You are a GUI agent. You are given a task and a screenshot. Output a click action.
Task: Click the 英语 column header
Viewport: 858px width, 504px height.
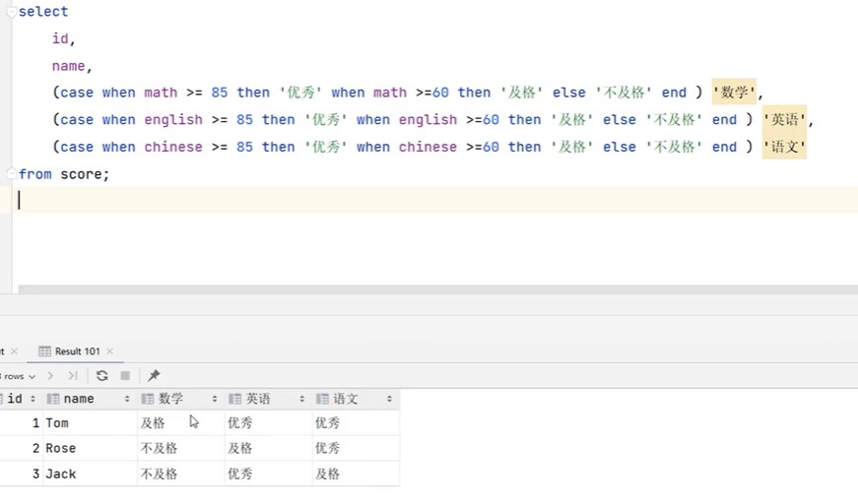[258, 399]
